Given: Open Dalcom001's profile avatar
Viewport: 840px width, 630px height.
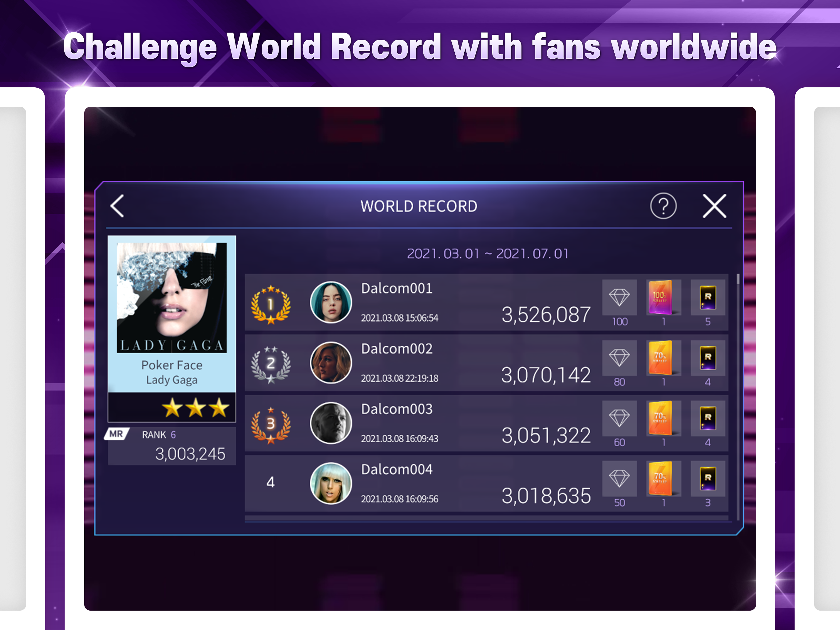Looking at the screenshot, I should pyautogui.click(x=331, y=302).
